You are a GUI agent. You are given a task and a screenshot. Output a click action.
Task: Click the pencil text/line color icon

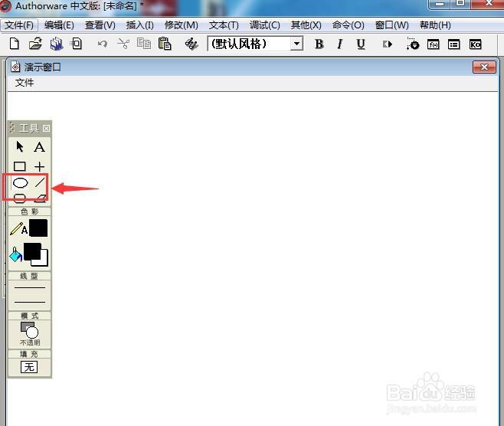(18, 228)
